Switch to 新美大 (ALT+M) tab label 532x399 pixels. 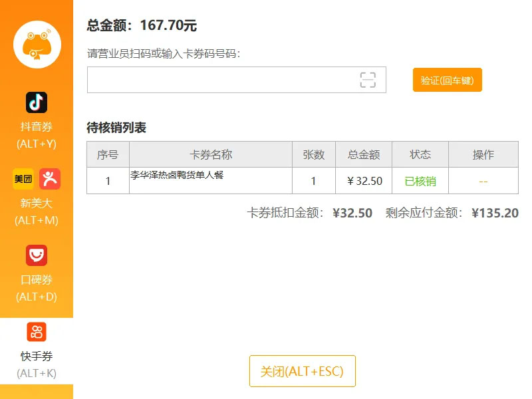click(37, 211)
